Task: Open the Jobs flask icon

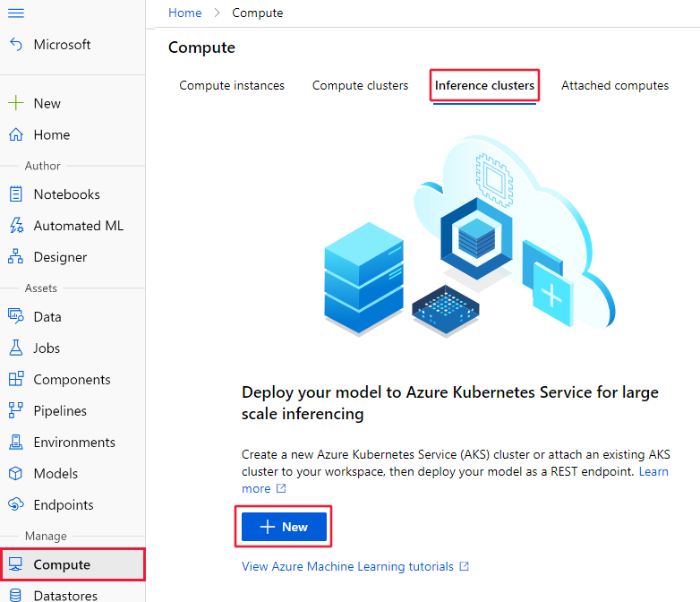Action: 15,348
